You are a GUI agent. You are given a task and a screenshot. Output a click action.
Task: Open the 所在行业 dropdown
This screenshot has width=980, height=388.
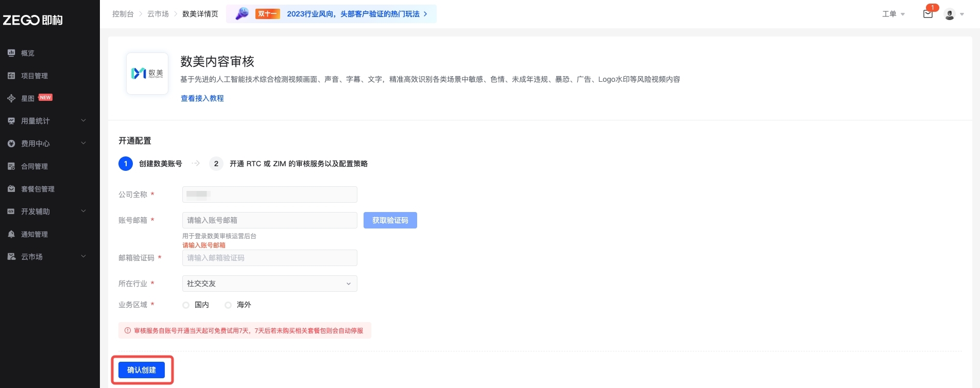269,284
